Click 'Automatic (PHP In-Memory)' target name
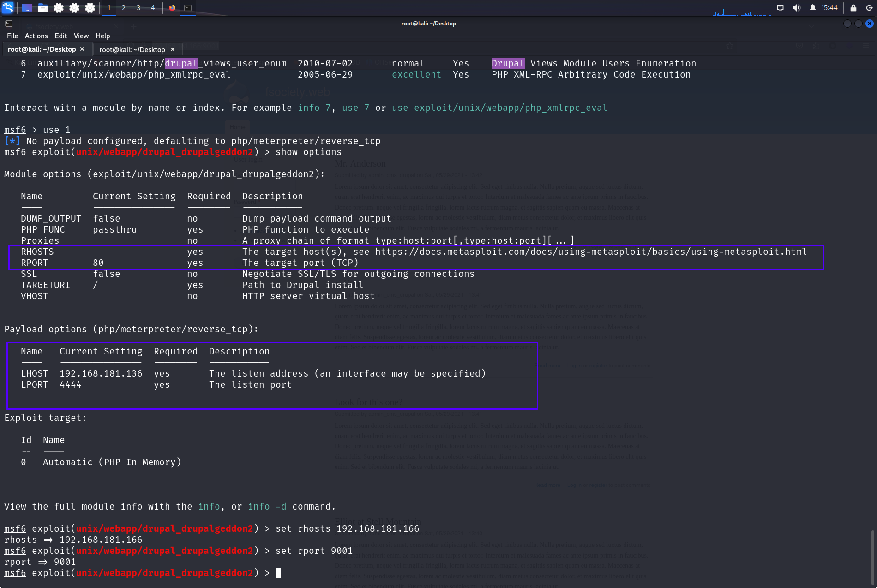 pyautogui.click(x=112, y=462)
